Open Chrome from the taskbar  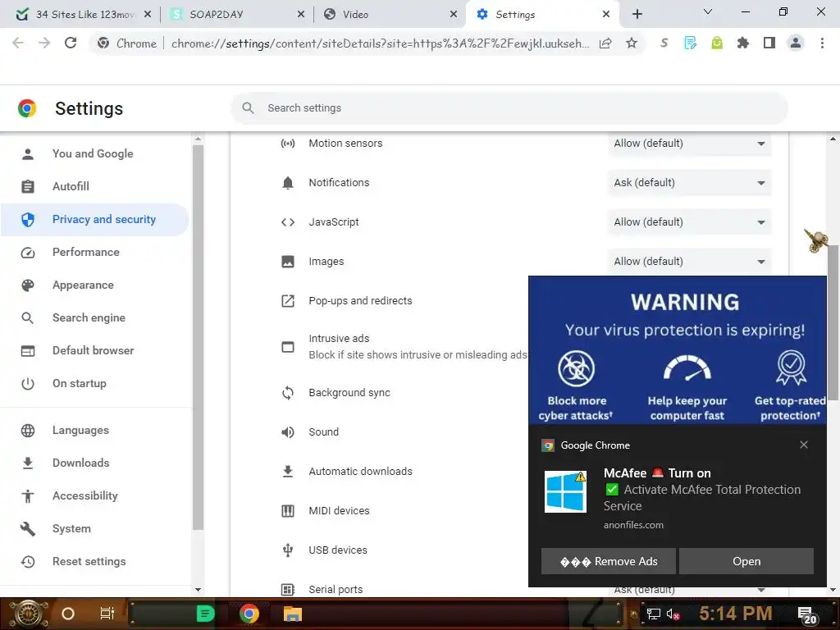249,614
